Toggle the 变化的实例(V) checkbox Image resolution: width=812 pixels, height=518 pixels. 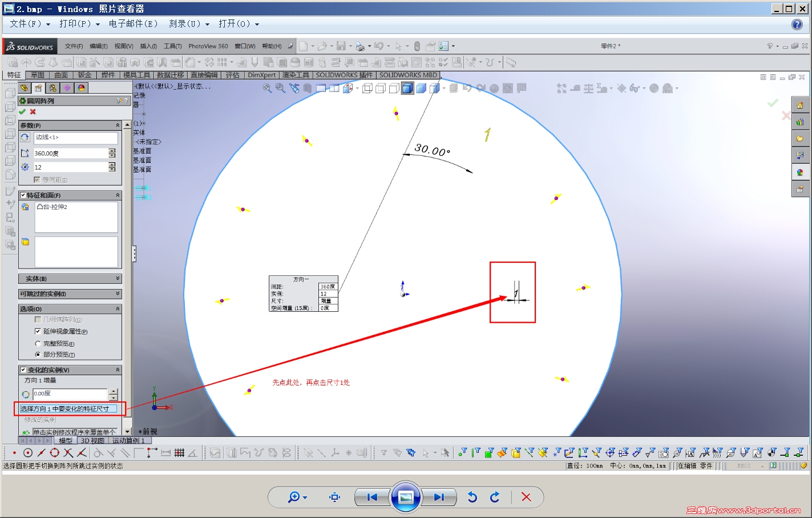(23, 370)
